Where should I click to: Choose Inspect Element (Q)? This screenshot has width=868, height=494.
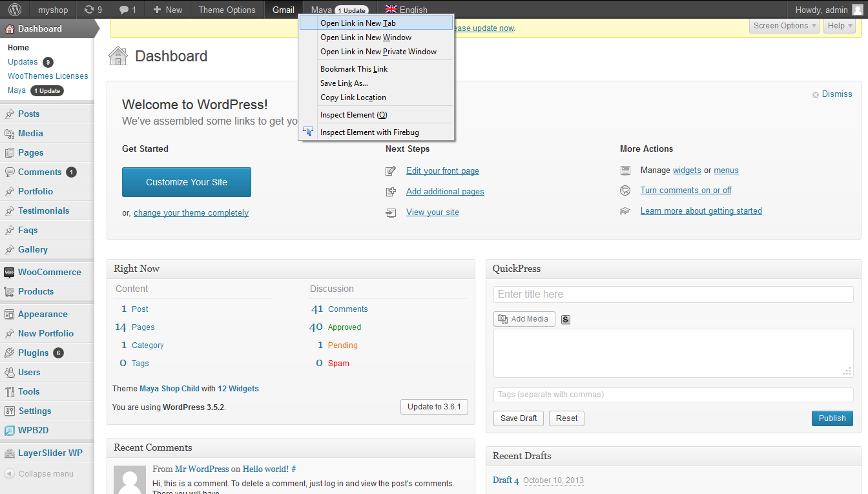(x=376, y=115)
